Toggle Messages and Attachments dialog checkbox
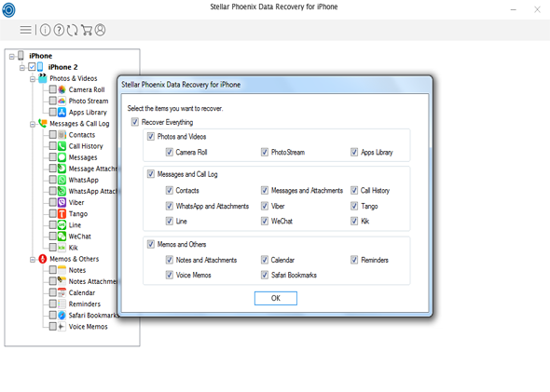This screenshot has width=550, height=392. pos(265,190)
